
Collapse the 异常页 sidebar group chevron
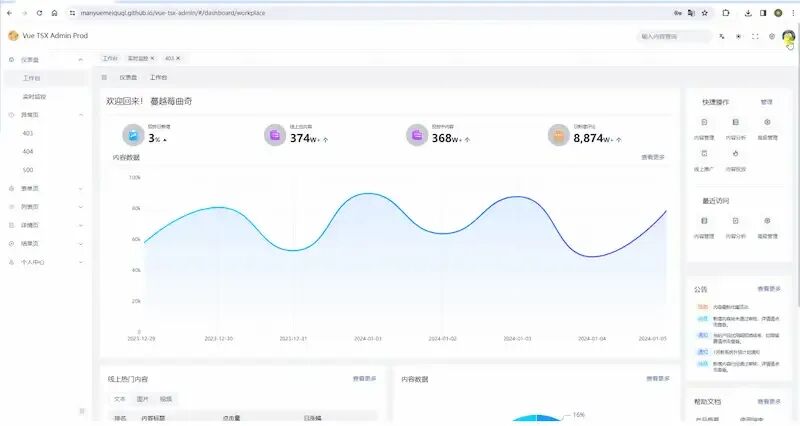coord(81,115)
